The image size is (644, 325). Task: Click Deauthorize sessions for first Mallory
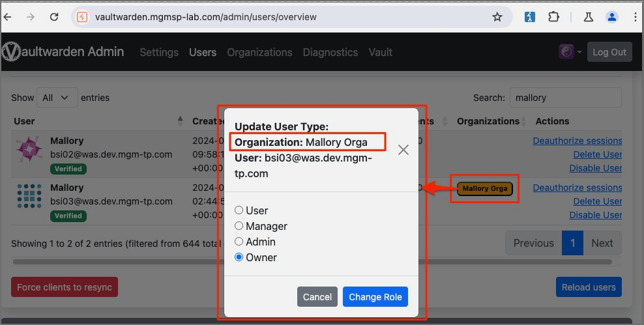click(577, 141)
